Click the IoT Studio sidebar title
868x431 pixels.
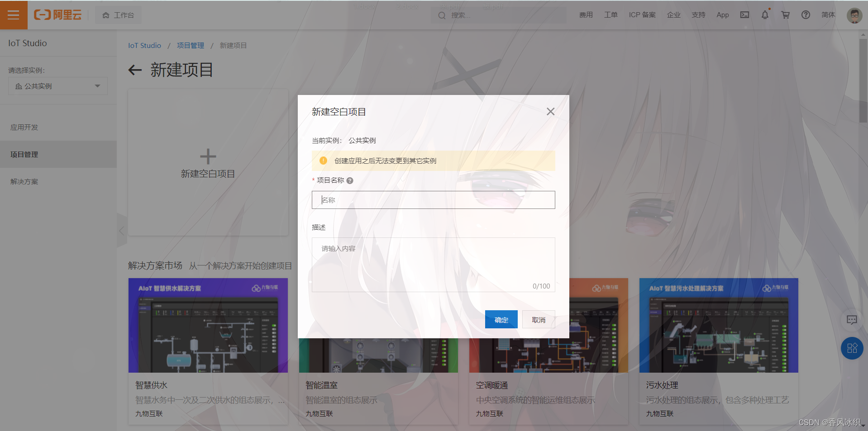click(x=28, y=43)
